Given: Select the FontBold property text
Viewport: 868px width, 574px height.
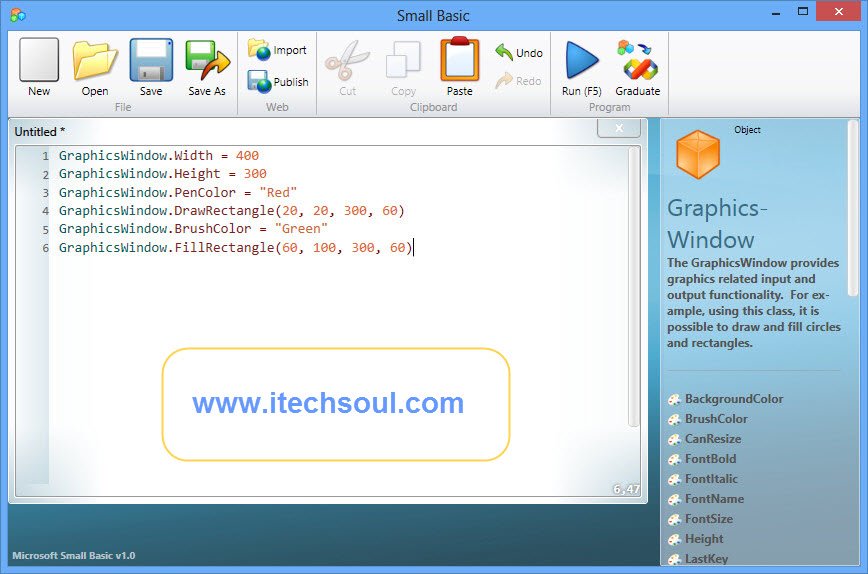Looking at the screenshot, I should [711, 458].
